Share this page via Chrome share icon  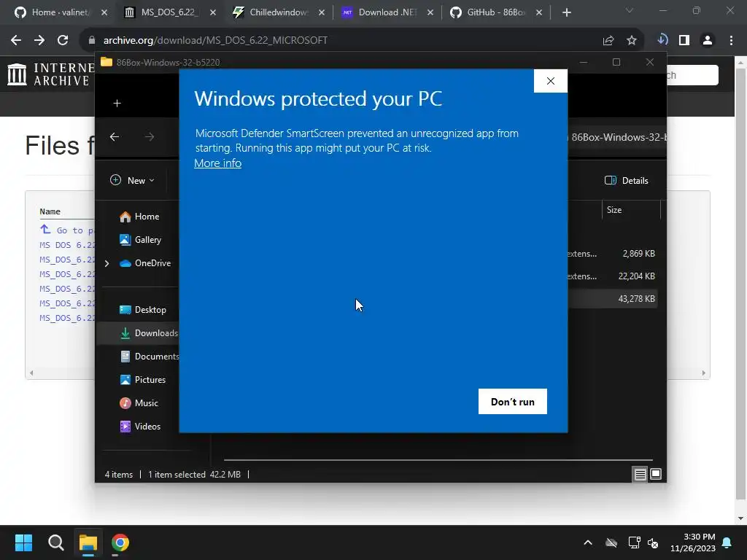click(x=608, y=41)
